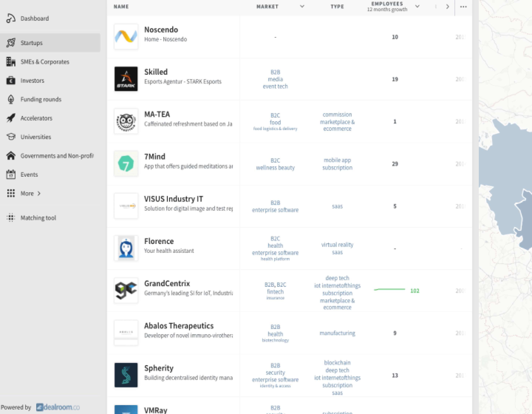Click the Events calendar icon
This screenshot has height=414, width=532.
11,174
